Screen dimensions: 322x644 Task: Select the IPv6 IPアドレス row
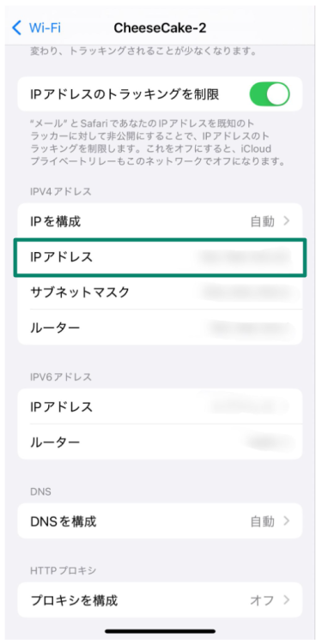[x=160, y=407]
